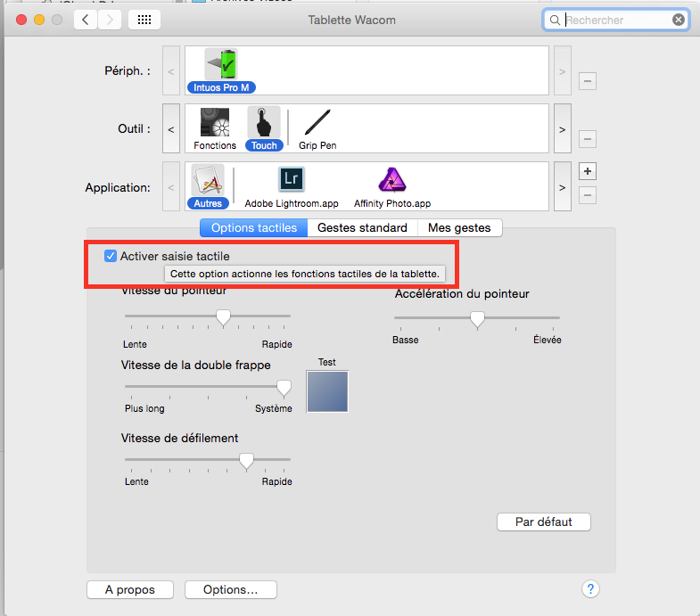The width and height of the screenshot is (700, 616).
Task: Show next devices in the Périph. list
Action: [x=563, y=70]
